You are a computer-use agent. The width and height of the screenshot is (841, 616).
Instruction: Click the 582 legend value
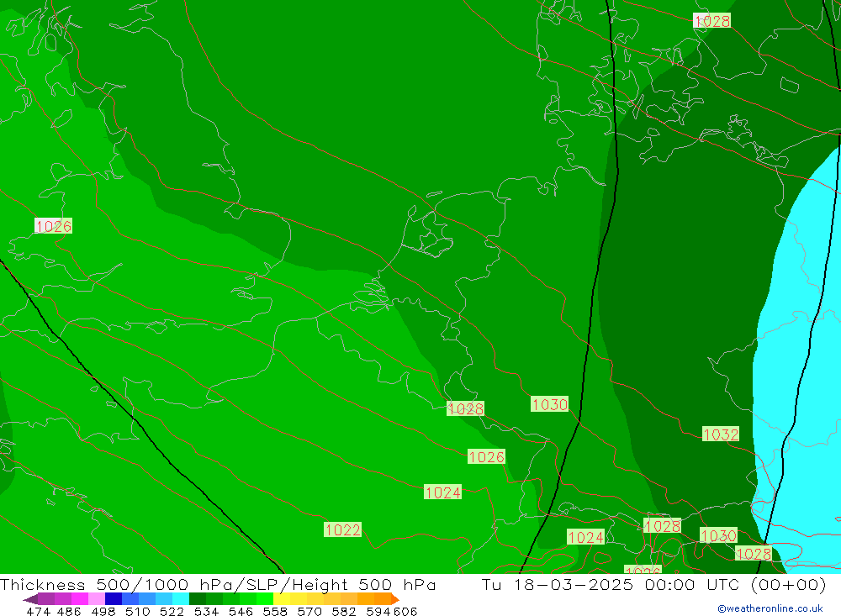[x=344, y=611]
